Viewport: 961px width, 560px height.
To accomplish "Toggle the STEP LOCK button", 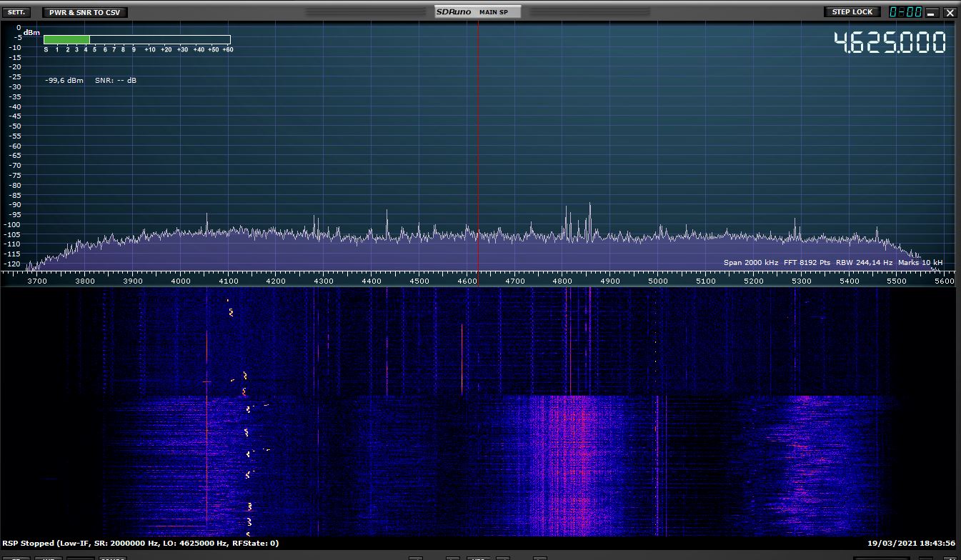I will point(852,12).
